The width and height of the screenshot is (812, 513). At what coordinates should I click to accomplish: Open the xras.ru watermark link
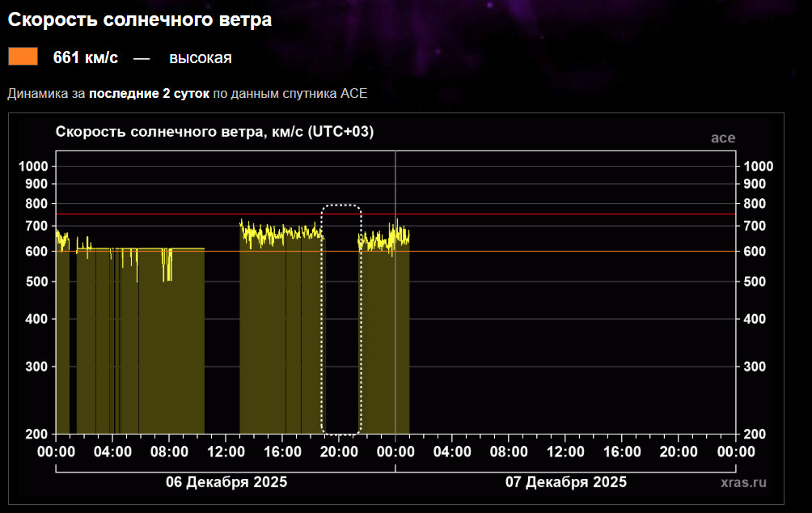742,482
